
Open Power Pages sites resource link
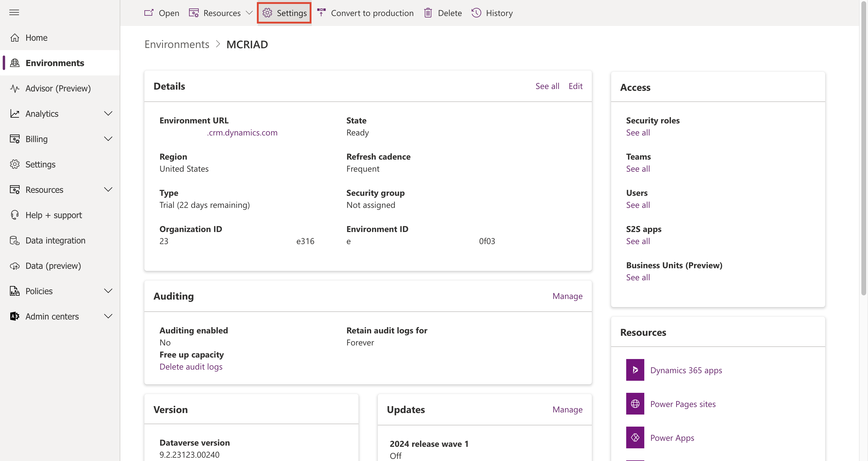[x=683, y=404]
